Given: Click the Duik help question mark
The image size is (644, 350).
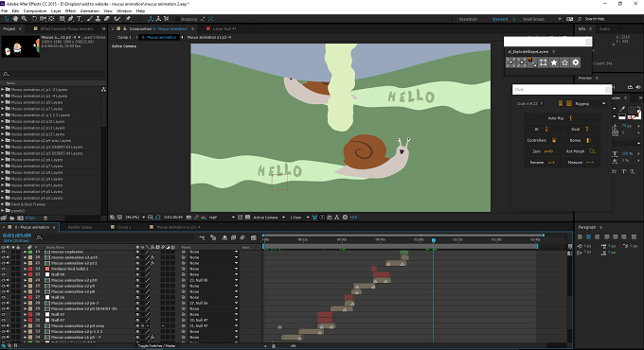Looking at the screenshot, I should [542, 103].
